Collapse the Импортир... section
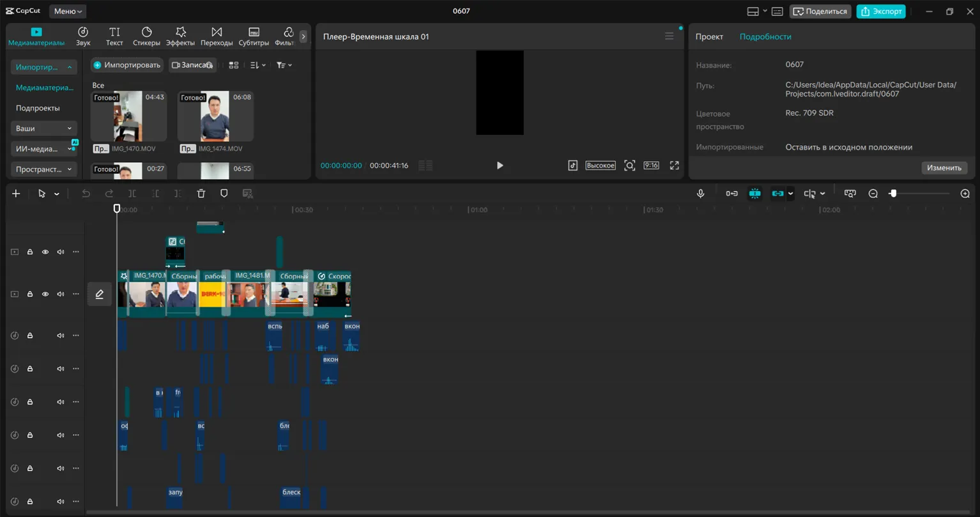 pyautogui.click(x=44, y=67)
